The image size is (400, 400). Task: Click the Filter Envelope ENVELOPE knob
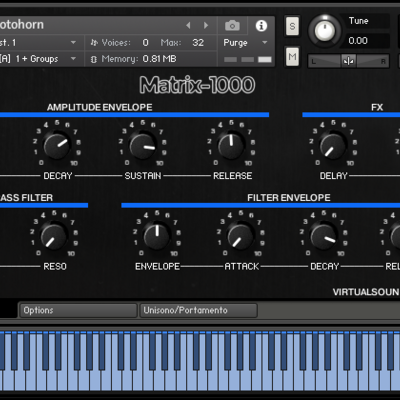[157, 236]
